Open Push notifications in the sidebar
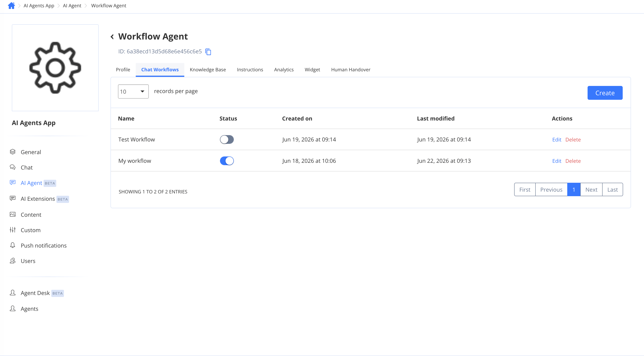The image size is (644, 356). point(44,246)
